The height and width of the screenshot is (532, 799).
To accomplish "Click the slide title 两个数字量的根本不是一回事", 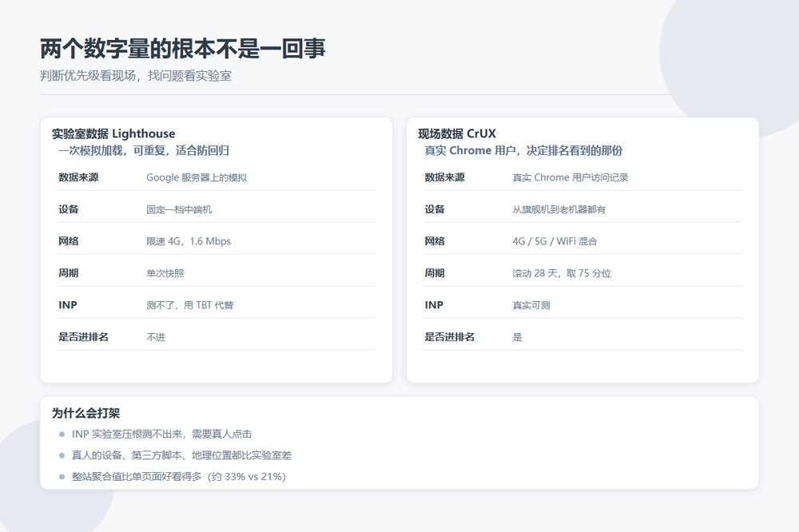I will click(x=182, y=49).
